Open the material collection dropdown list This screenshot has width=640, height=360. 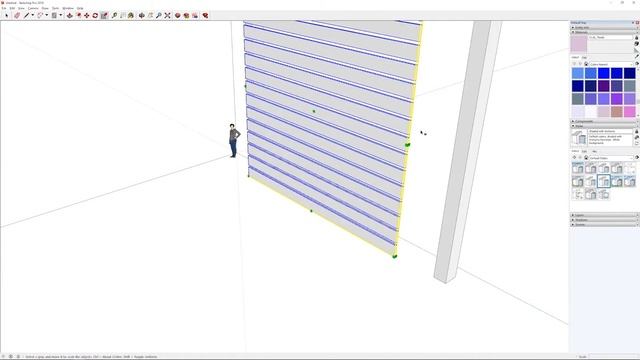pyautogui.click(x=611, y=64)
